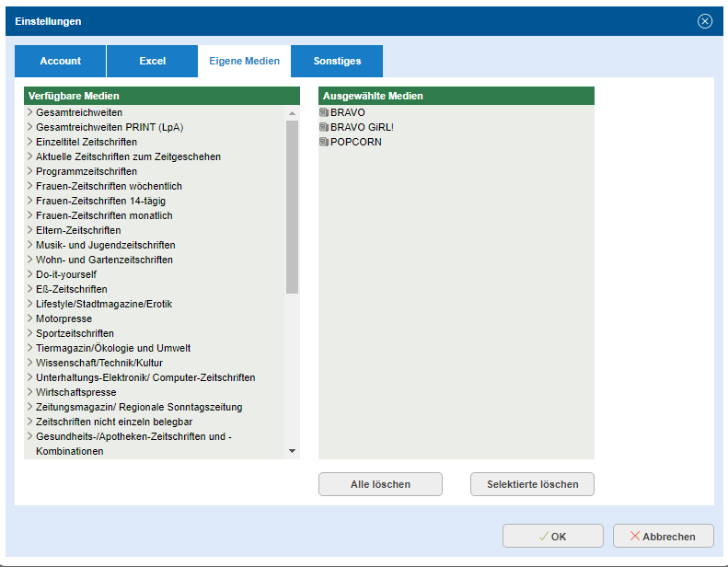
Task: Click Selektierte löschen button
Action: (x=532, y=484)
